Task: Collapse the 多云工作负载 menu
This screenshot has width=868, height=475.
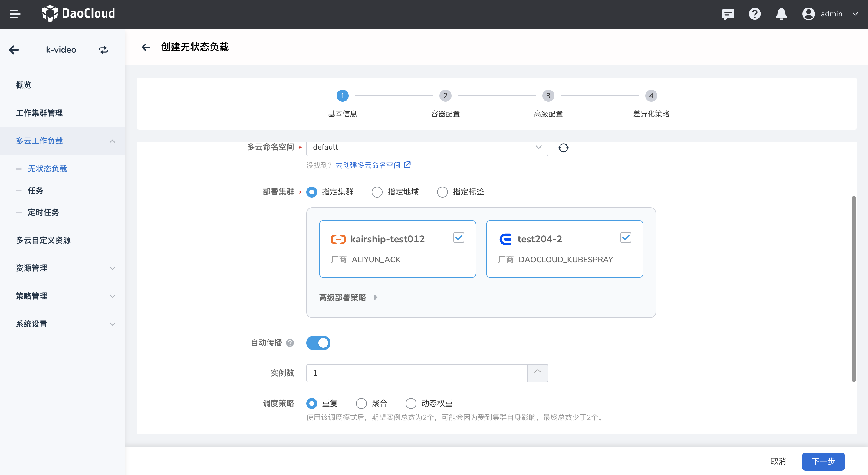Action: point(113,141)
